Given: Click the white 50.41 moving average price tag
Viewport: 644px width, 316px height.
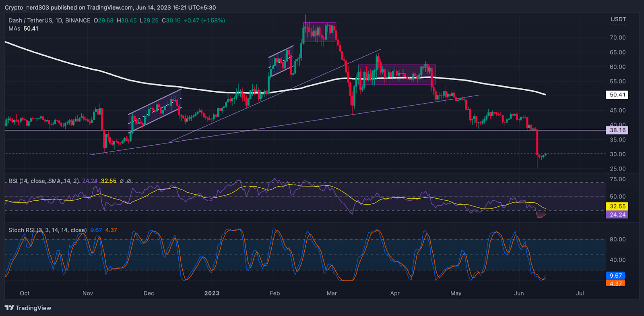Looking at the screenshot, I should tap(617, 95).
